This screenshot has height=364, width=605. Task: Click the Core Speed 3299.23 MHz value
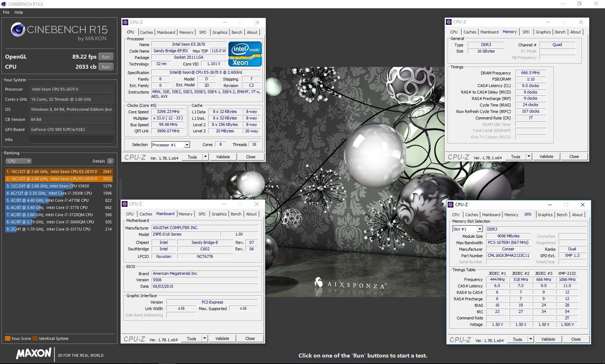pos(168,112)
